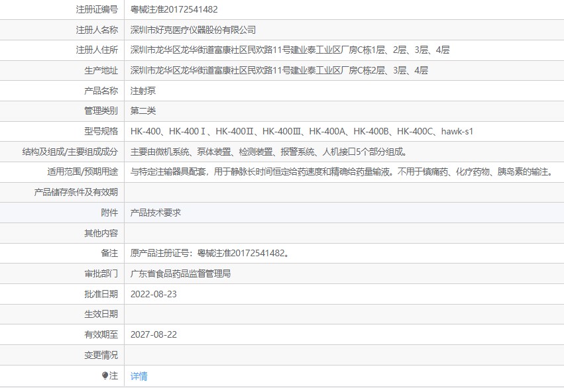Open the 详情 link
This screenshot has height=392, width=564.
[x=139, y=376]
